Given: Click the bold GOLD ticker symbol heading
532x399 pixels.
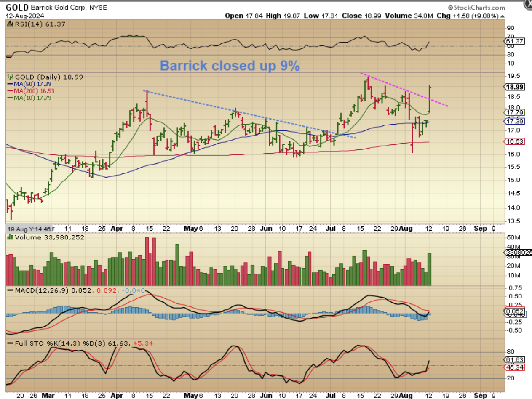Looking at the screenshot, I should 17,7.
